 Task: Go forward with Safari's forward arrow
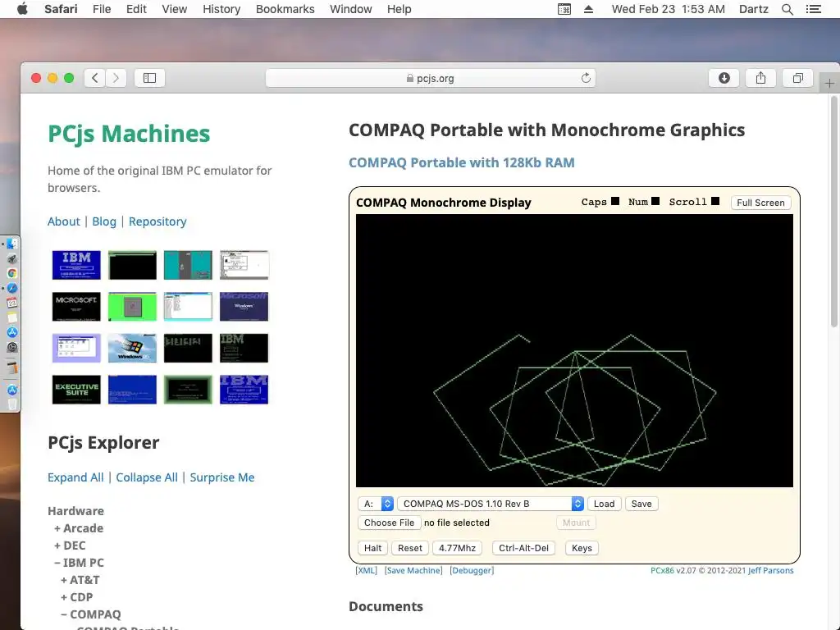[x=116, y=78]
